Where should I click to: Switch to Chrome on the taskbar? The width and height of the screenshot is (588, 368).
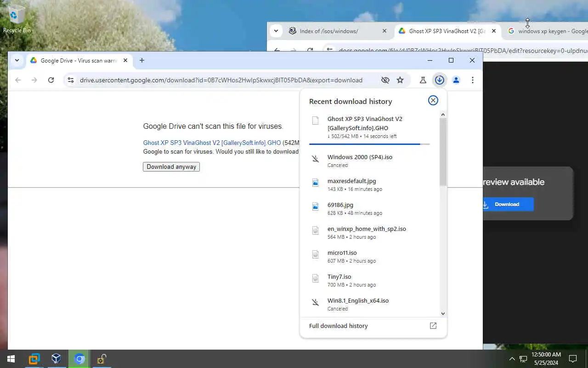(x=79, y=359)
